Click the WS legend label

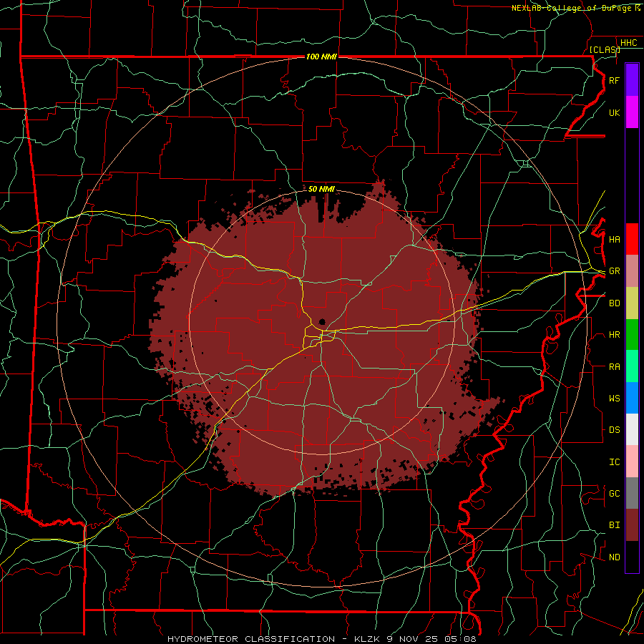coord(615,399)
